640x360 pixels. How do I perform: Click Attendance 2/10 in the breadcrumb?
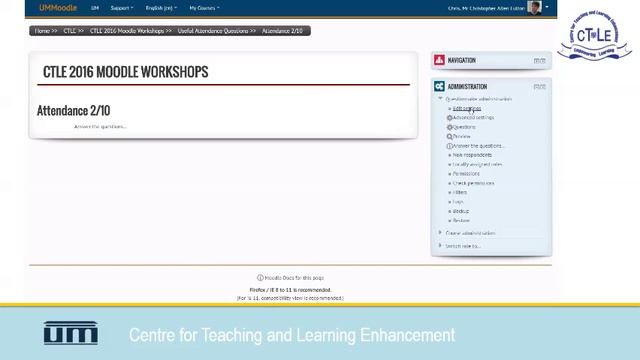[x=282, y=31]
